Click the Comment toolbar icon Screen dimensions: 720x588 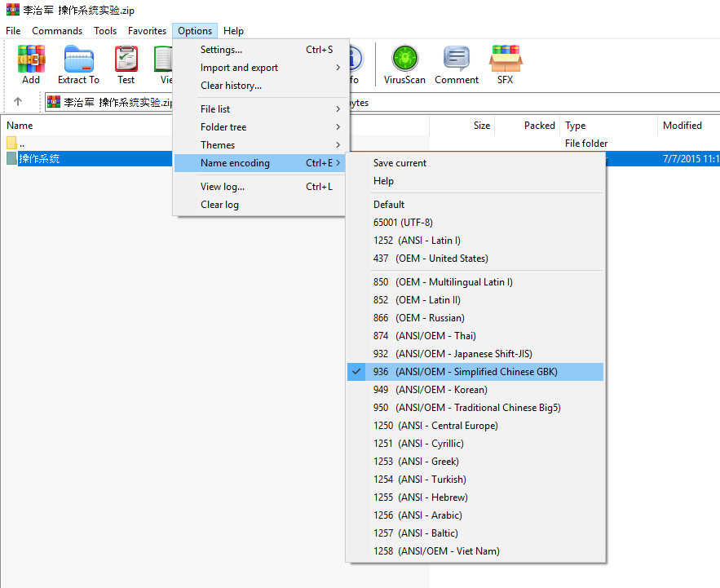click(x=457, y=59)
